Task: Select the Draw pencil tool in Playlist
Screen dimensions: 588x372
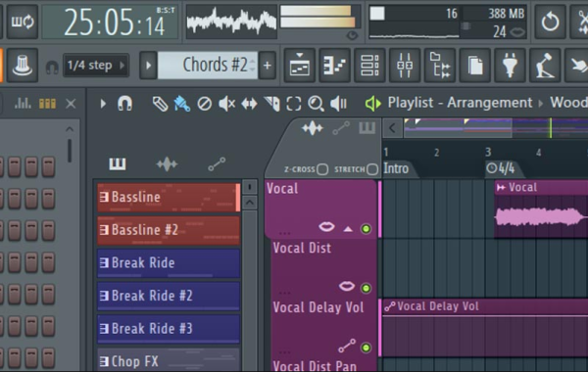Action: (x=160, y=104)
